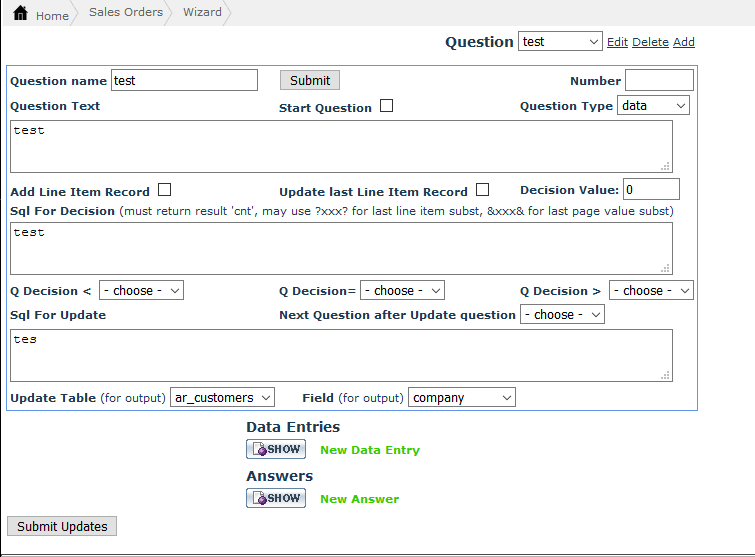Enable Add Line Item Record checkbox
Screen dimensions: 755x557
pos(165,190)
